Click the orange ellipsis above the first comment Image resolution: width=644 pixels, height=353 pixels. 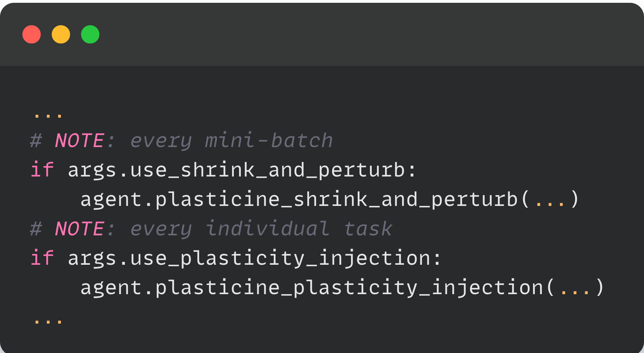pyautogui.click(x=48, y=115)
